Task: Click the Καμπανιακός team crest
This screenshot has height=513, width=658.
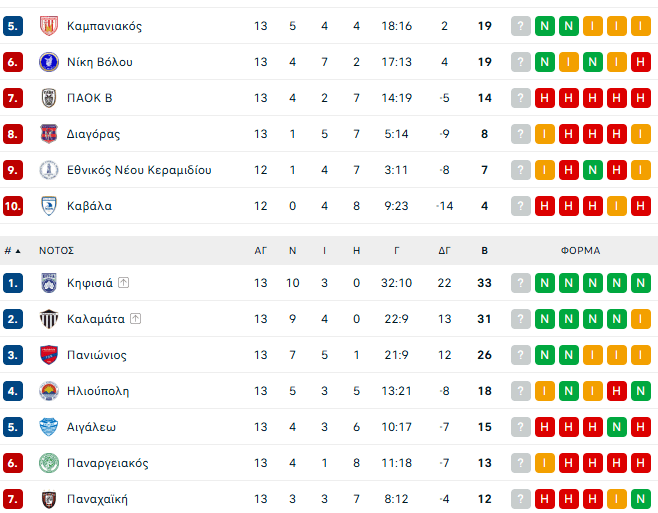Action: (x=48, y=26)
